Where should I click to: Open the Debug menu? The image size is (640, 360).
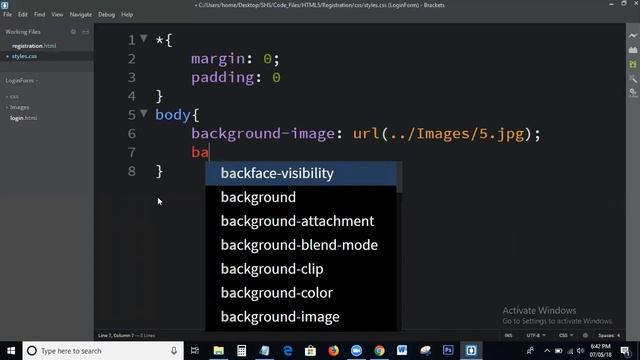pos(107,14)
